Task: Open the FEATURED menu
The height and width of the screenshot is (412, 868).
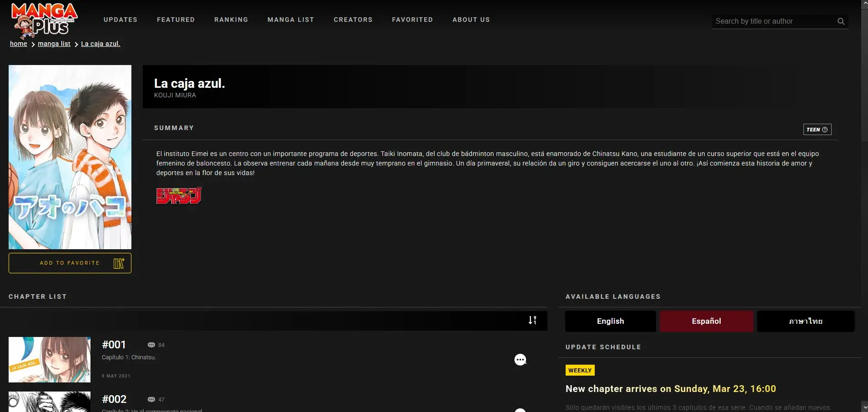Action: [x=176, y=20]
